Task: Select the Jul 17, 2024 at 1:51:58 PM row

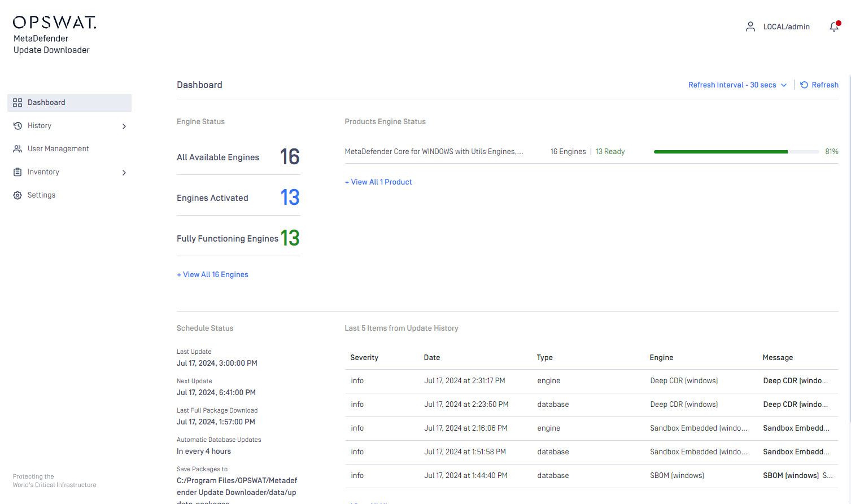Action: (591, 452)
